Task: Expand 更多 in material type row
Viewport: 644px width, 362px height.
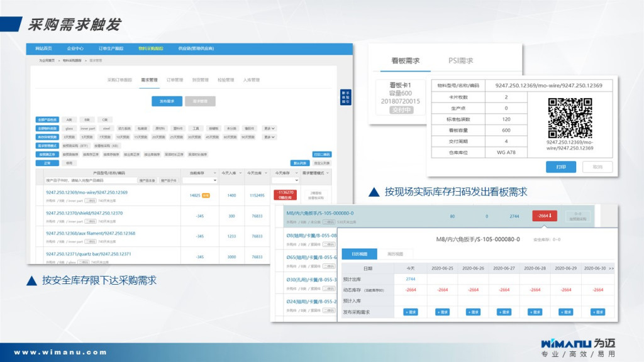Action: click(x=269, y=128)
